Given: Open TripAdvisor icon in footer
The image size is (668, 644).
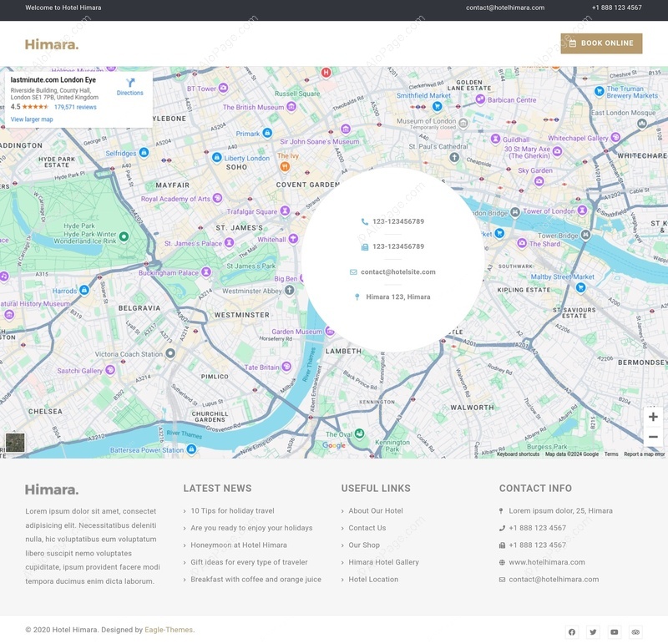Looking at the screenshot, I should point(635,632).
